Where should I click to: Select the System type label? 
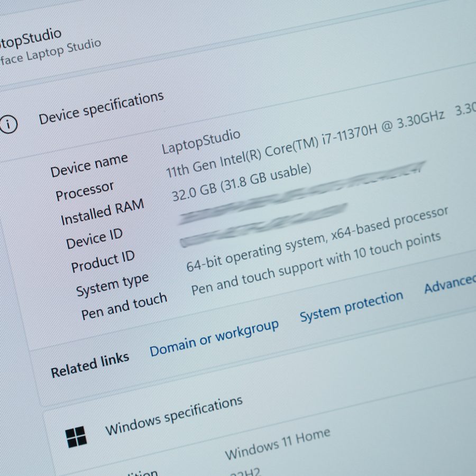click(113, 285)
